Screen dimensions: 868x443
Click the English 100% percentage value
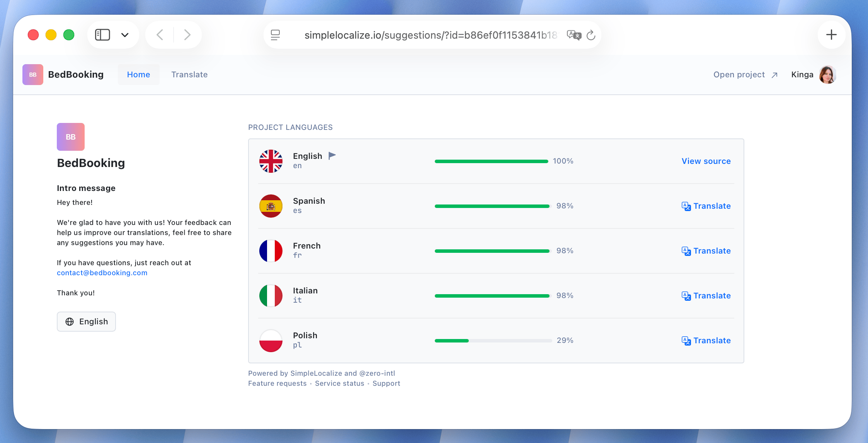563,161
